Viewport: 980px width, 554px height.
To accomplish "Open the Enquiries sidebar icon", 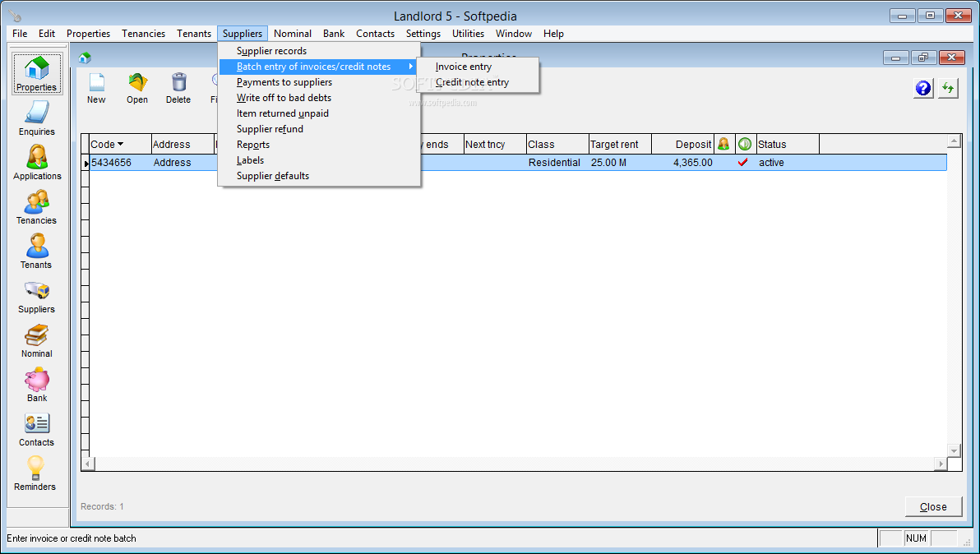I will 37,118.
